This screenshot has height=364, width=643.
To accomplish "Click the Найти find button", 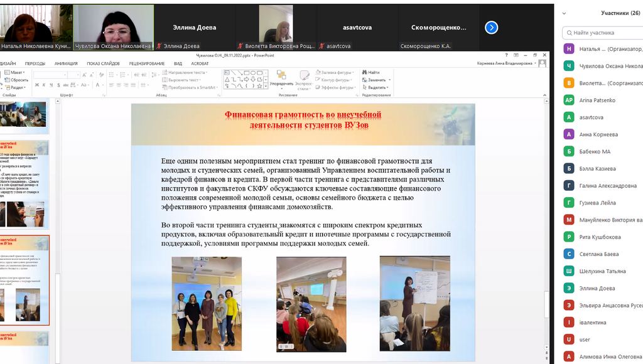I will point(371,73).
